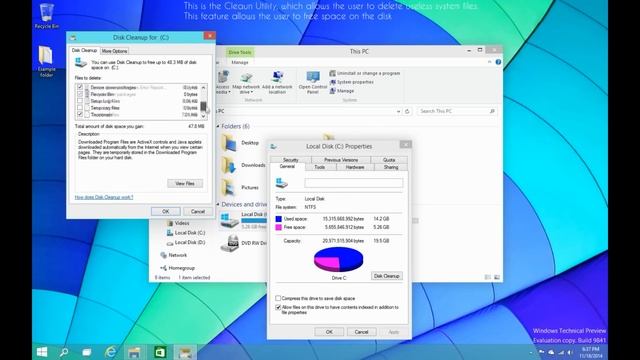Select the DVD RW Drive icon
This screenshot has height=360, width=640.
[x=229, y=243]
